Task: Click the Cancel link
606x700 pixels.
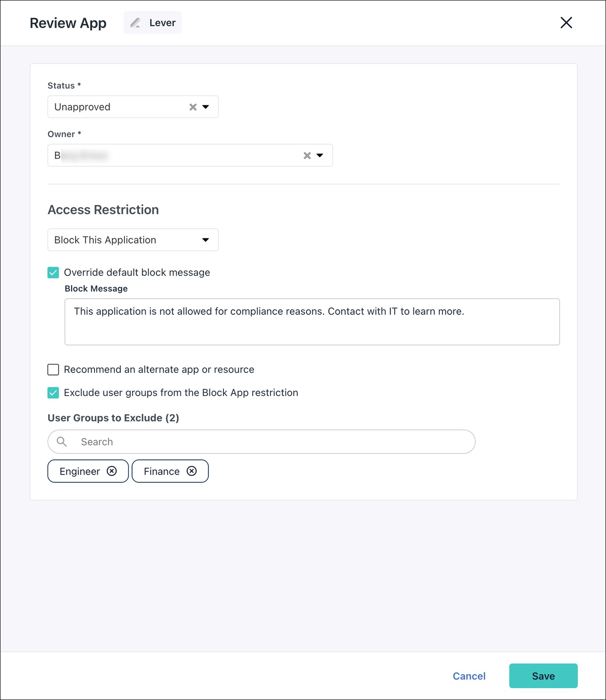Action: pyautogui.click(x=469, y=676)
